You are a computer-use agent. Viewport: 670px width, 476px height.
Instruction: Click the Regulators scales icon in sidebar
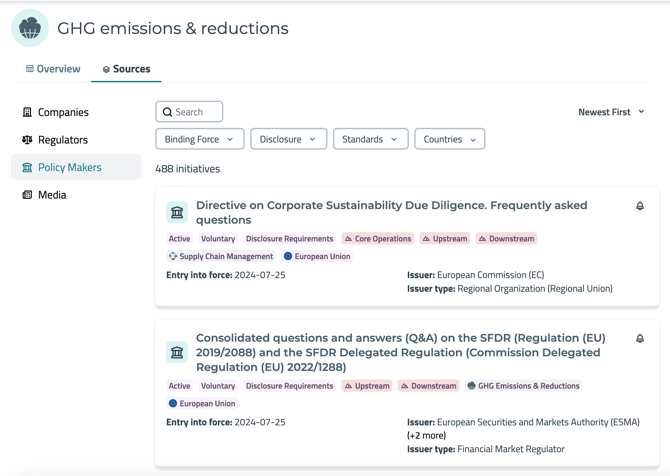[27, 140]
